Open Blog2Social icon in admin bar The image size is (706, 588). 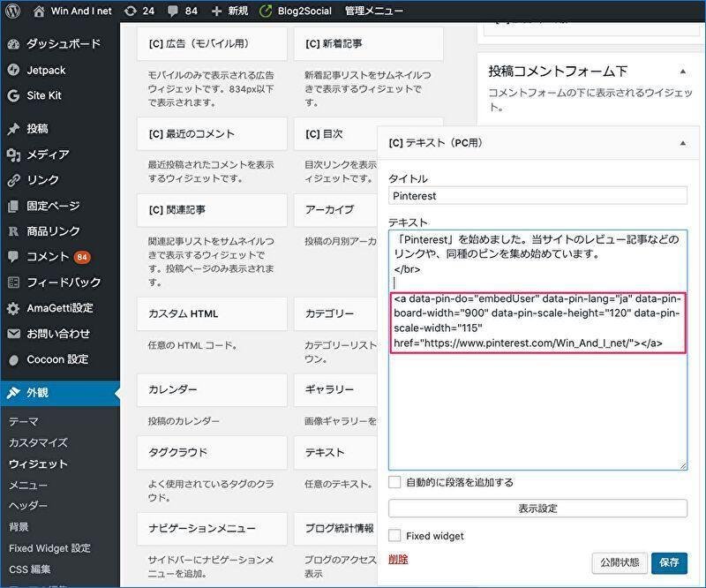click(x=266, y=11)
